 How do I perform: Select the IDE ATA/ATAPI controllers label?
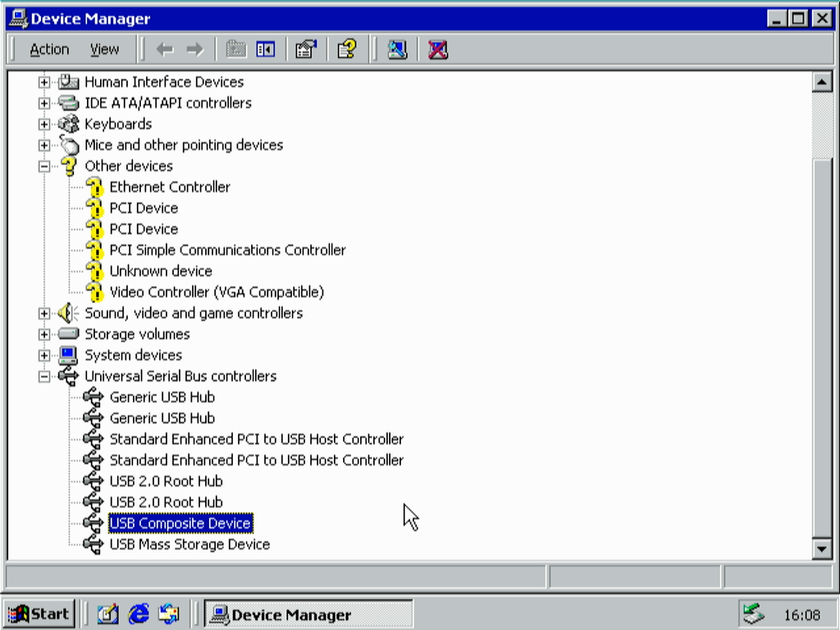coord(168,103)
